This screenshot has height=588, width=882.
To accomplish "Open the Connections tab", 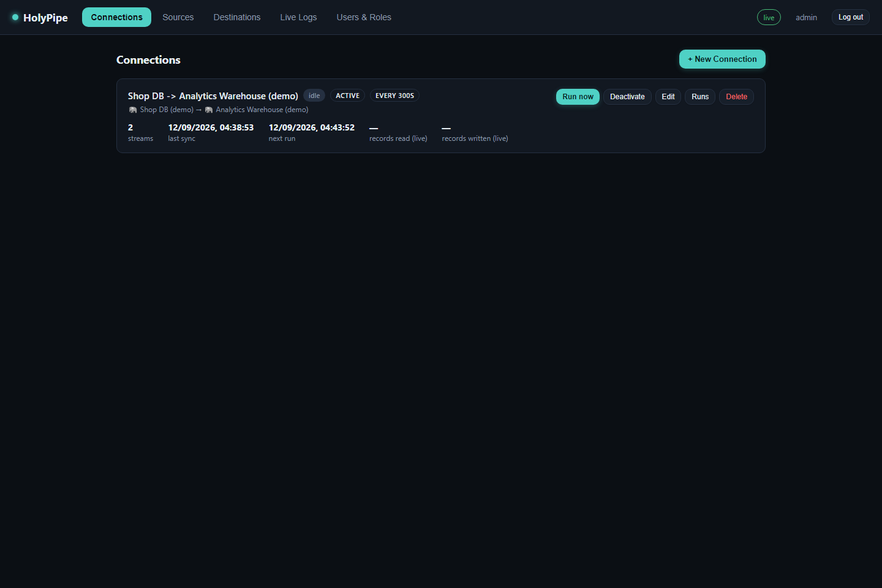I will click(116, 17).
